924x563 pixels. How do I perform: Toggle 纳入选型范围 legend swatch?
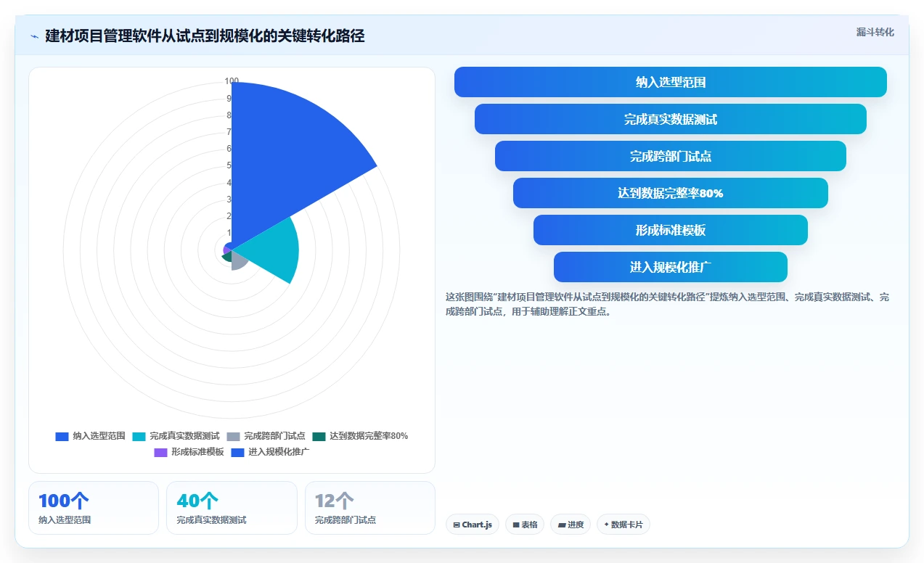point(62,436)
